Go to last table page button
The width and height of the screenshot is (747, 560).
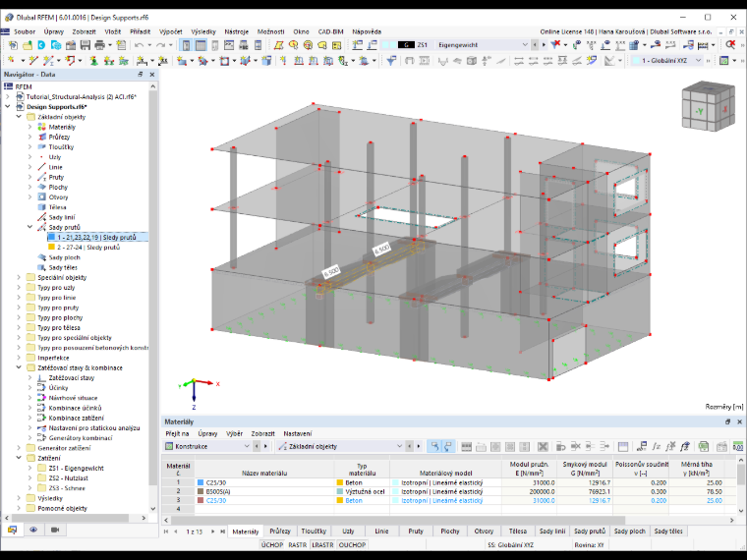[x=222, y=531]
